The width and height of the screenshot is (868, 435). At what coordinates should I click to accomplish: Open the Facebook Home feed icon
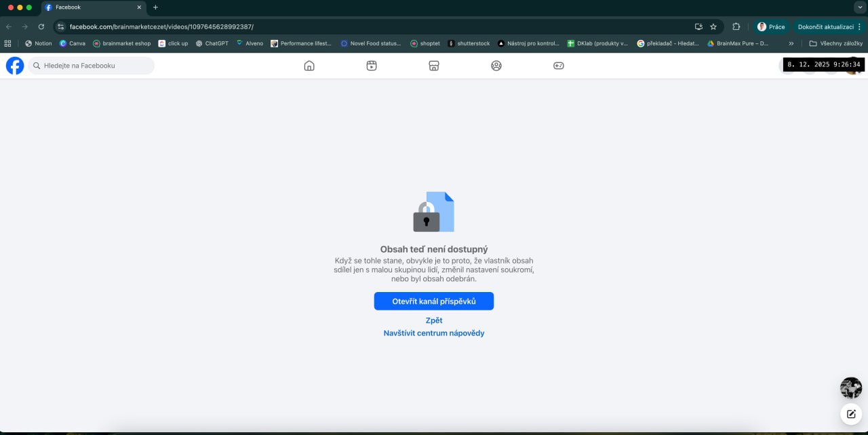[x=309, y=66]
